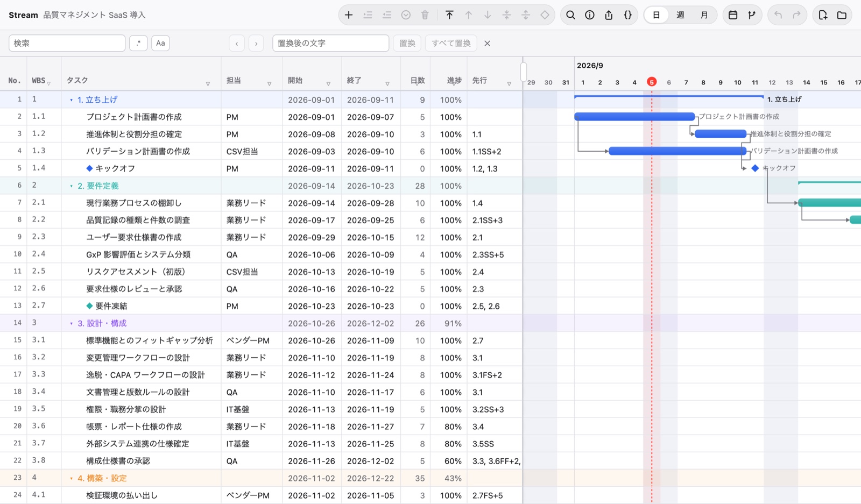This screenshot has height=504, width=861.
Task: Create a new file with the page-plus icon
Action: pyautogui.click(x=823, y=15)
